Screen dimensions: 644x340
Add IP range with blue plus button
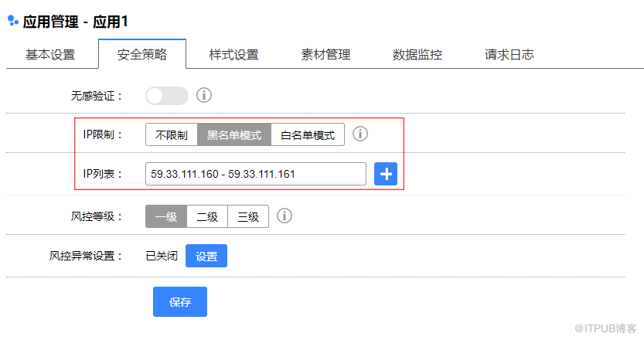click(386, 174)
